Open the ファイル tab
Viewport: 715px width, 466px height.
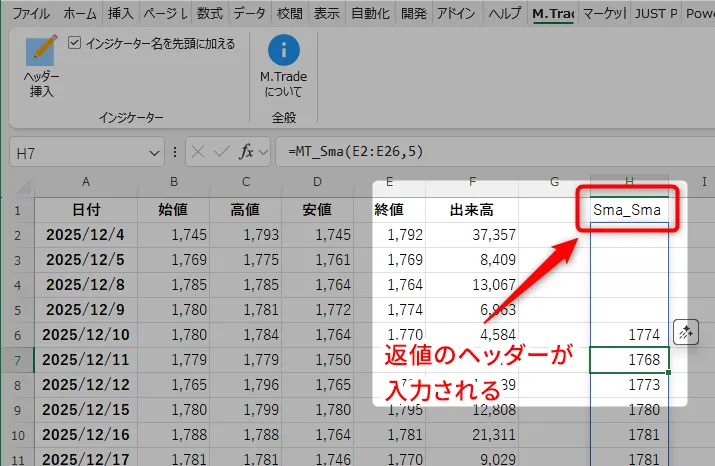(31, 14)
